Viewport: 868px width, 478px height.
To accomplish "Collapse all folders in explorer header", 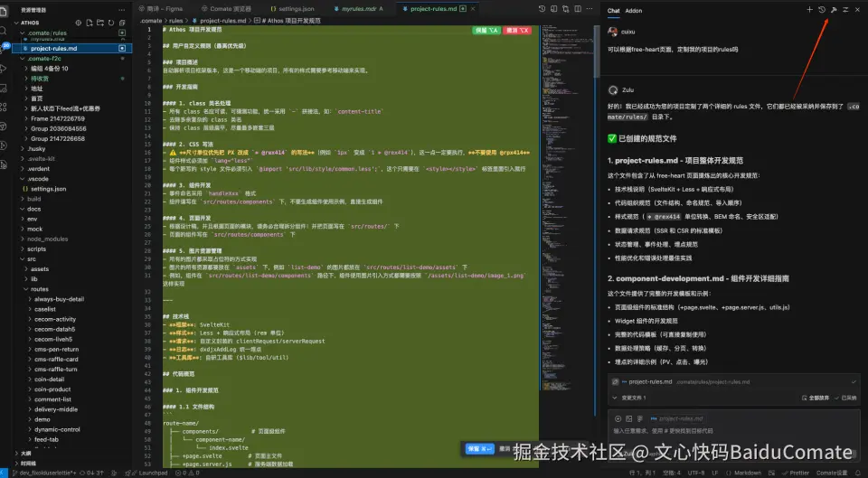I will pyautogui.click(x=122, y=23).
